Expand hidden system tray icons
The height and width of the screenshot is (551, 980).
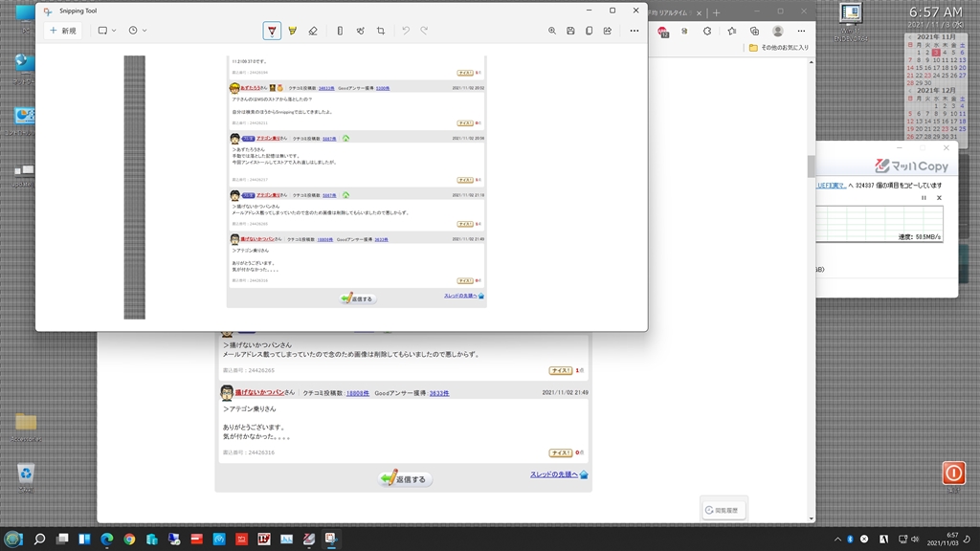point(837,540)
